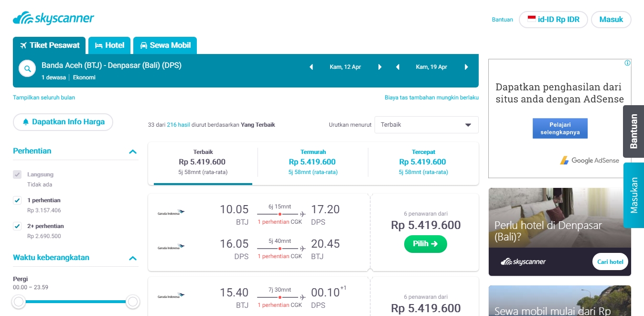Toggle the Langsung checkbox
644x316 pixels.
(x=17, y=174)
